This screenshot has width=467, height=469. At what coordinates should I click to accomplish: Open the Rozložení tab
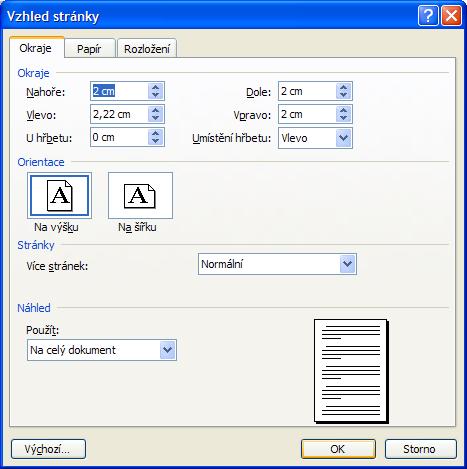click(147, 49)
